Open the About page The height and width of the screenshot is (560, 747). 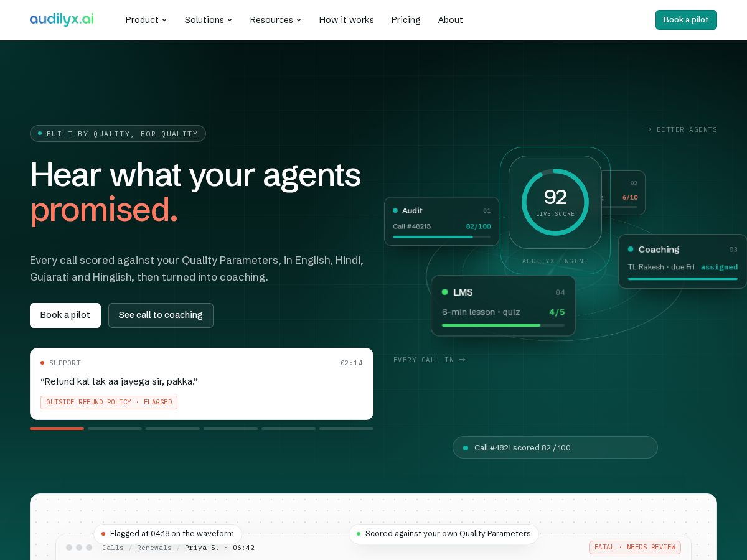450,20
